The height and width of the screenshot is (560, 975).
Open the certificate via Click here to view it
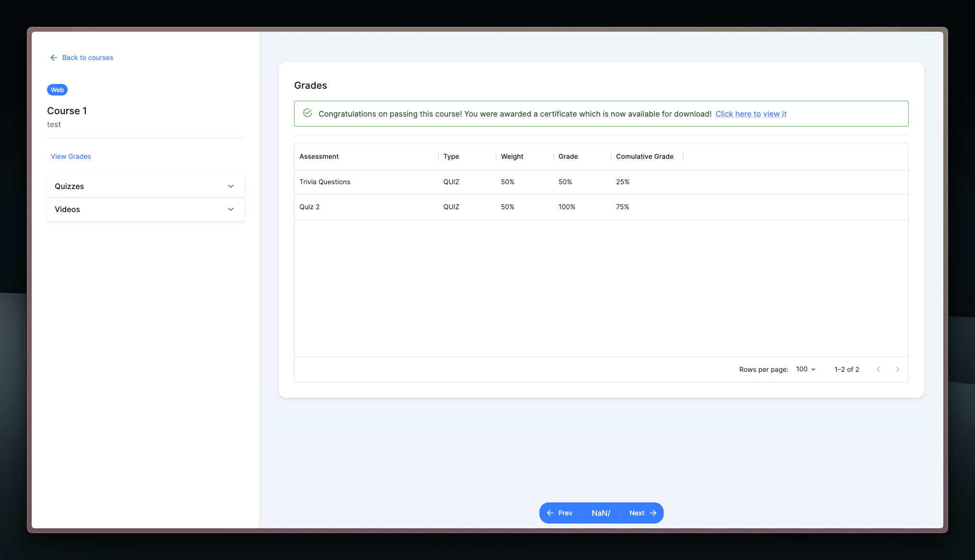coord(750,114)
